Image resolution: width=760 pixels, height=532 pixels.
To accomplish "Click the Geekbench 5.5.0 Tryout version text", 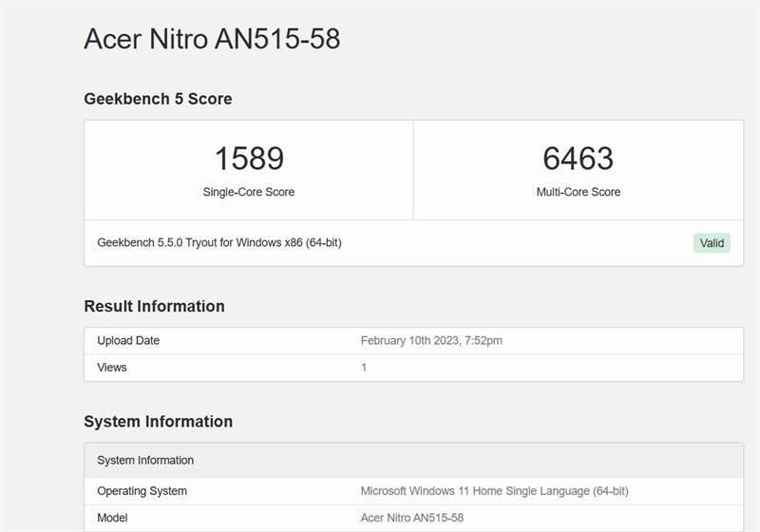I will (219, 242).
